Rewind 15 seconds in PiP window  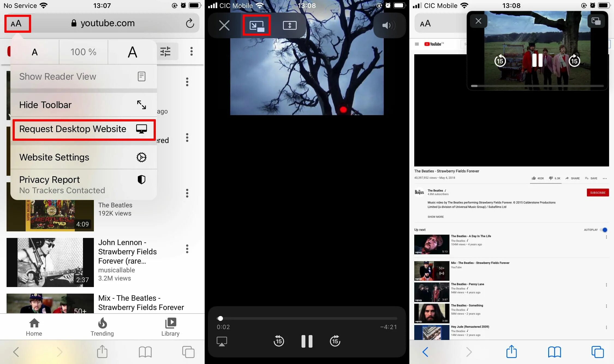tap(500, 60)
